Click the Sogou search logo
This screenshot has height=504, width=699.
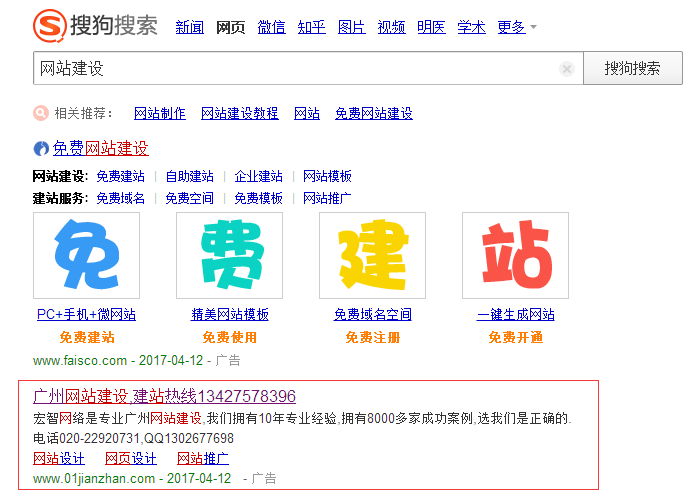pos(94,25)
